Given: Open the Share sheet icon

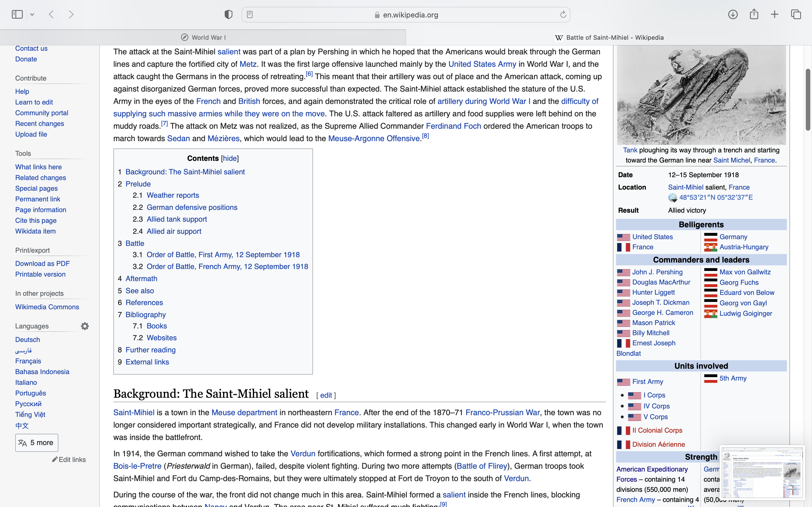Looking at the screenshot, I should [x=754, y=14].
